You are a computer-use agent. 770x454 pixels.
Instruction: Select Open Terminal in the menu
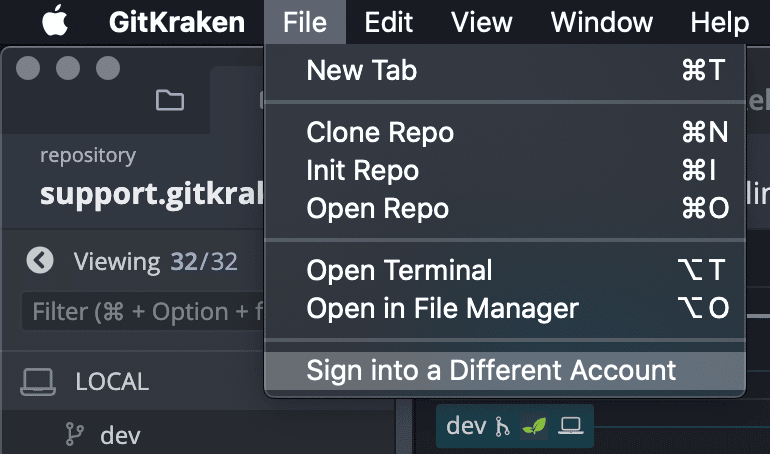(399, 270)
